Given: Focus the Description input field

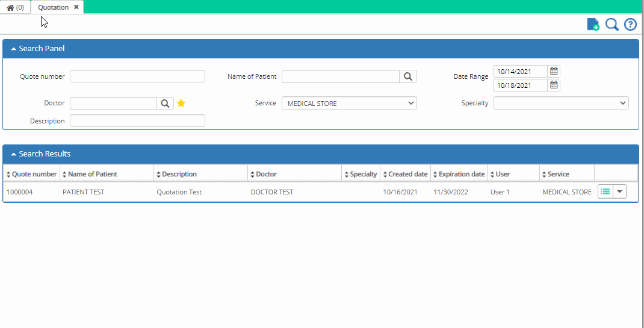Looking at the screenshot, I should coord(137,121).
